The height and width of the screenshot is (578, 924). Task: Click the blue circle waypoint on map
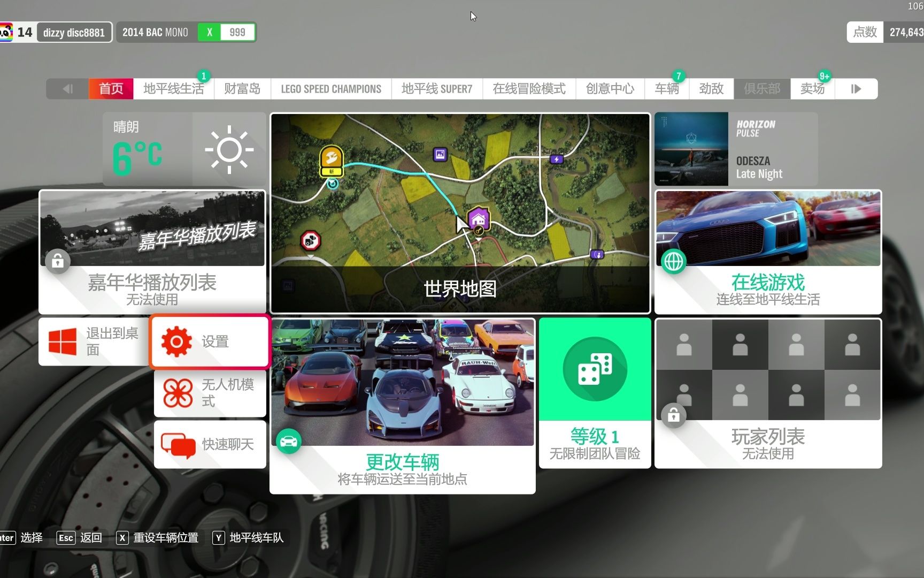333,184
